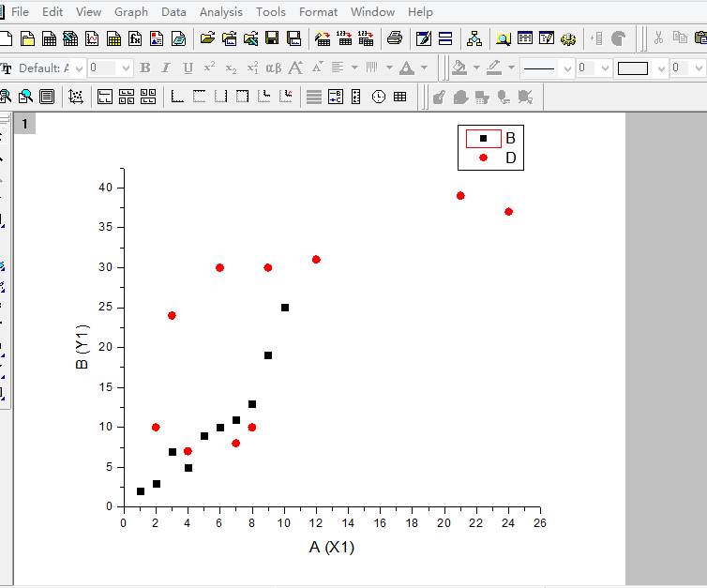Click the New Link Table grid icon

(400, 97)
